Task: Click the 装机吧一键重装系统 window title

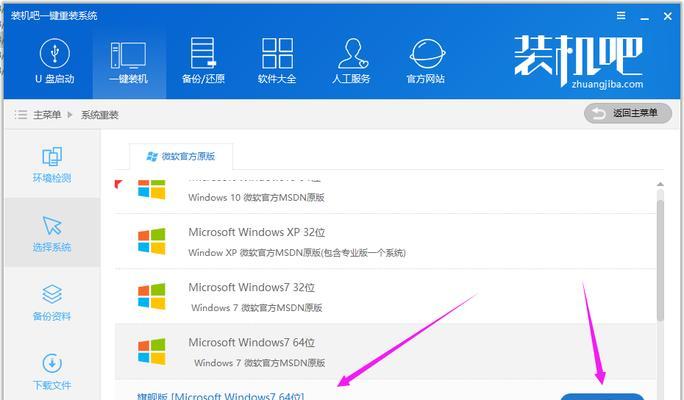Action: 54,16
